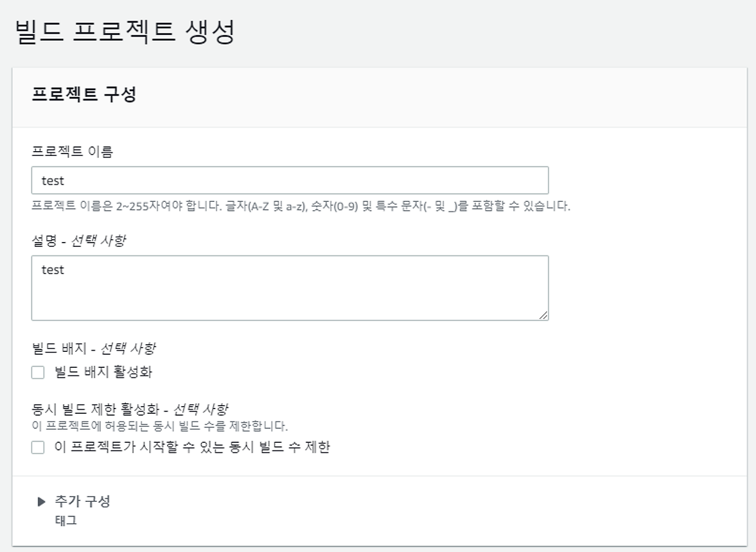756x552 pixels.
Task: Click the 태그 label under 추가 구성
Action: point(65,520)
